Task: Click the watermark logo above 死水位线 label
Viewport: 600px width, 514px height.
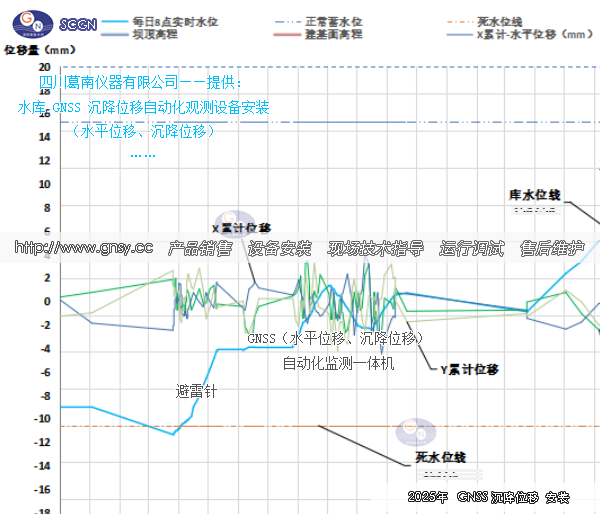Action: pyautogui.click(x=415, y=431)
